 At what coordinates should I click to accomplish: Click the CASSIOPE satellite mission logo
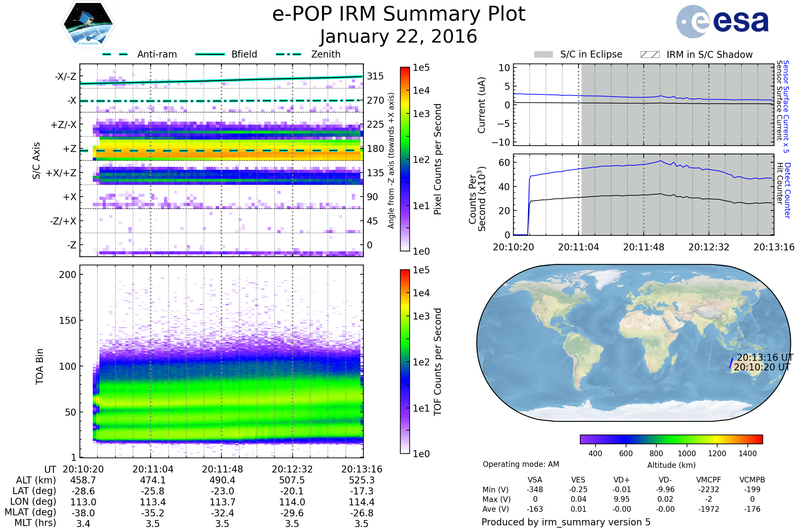[88, 24]
